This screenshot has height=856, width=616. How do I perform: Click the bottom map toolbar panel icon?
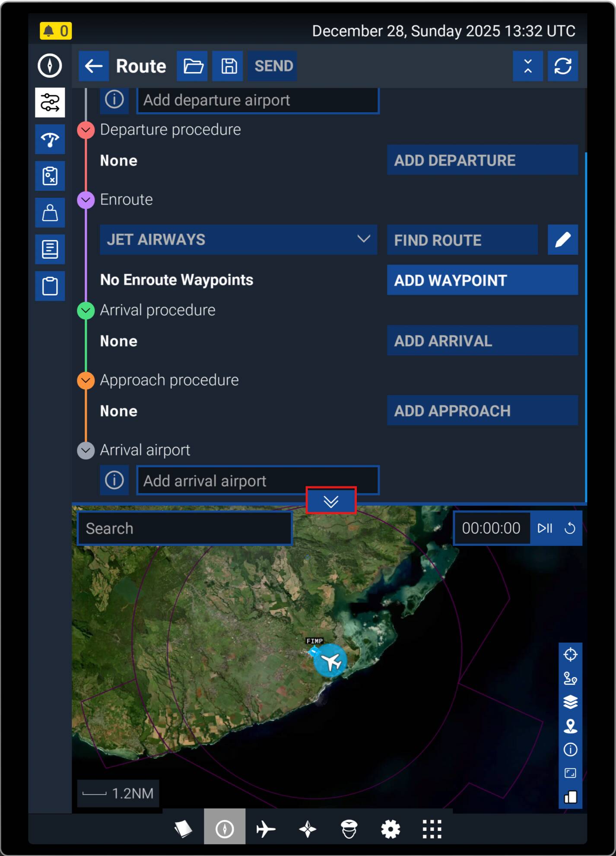570,797
